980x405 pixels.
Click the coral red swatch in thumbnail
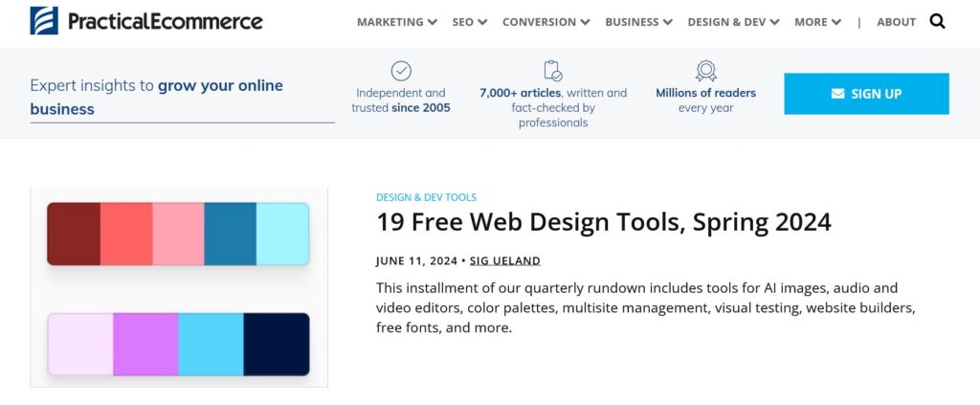click(x=126, y=234)
